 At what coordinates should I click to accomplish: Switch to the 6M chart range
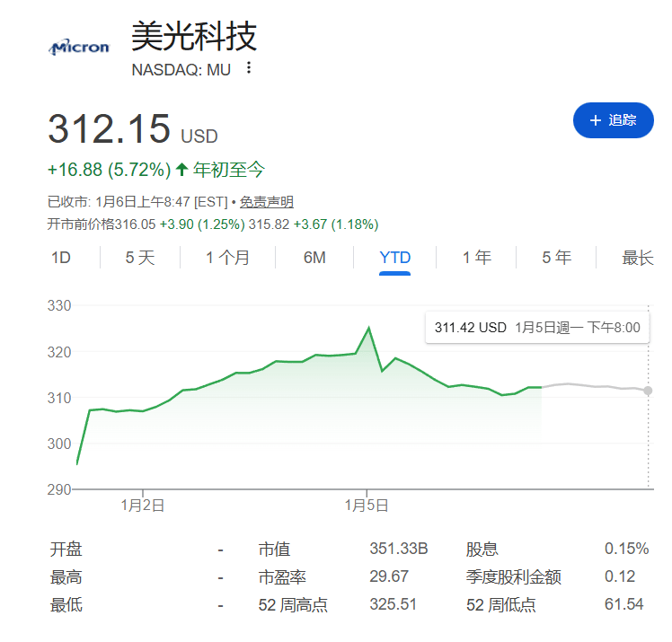[x=314, y=259]
